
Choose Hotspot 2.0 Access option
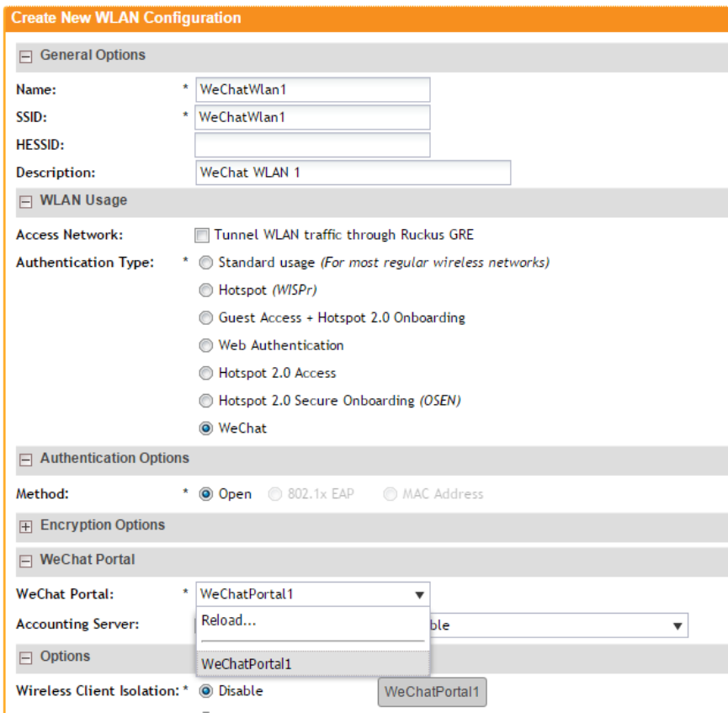205,373
